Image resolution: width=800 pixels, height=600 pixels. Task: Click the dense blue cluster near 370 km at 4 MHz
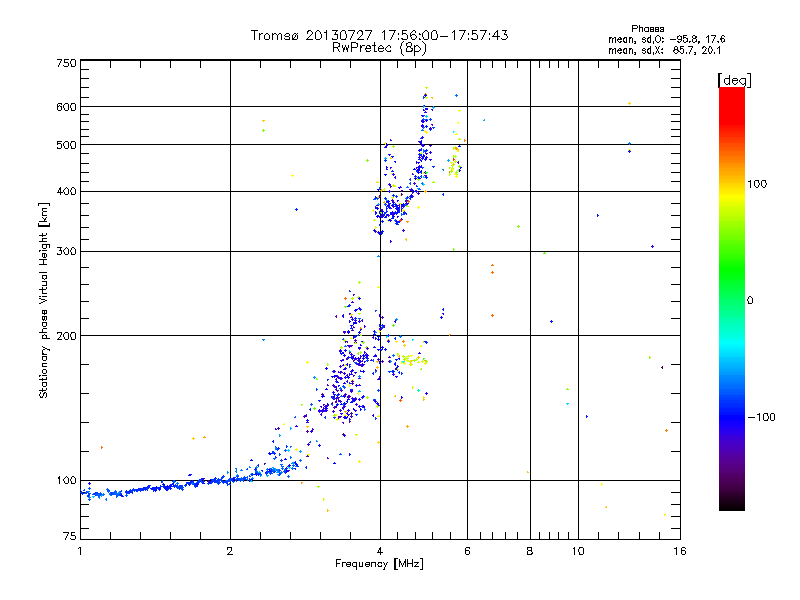click(x=392, y=208)
